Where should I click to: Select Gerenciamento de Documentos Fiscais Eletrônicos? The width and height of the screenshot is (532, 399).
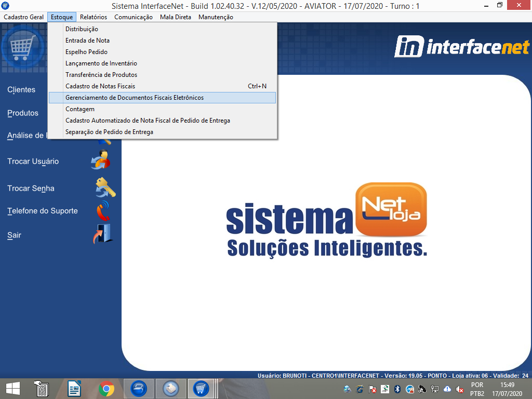point(135,98)
